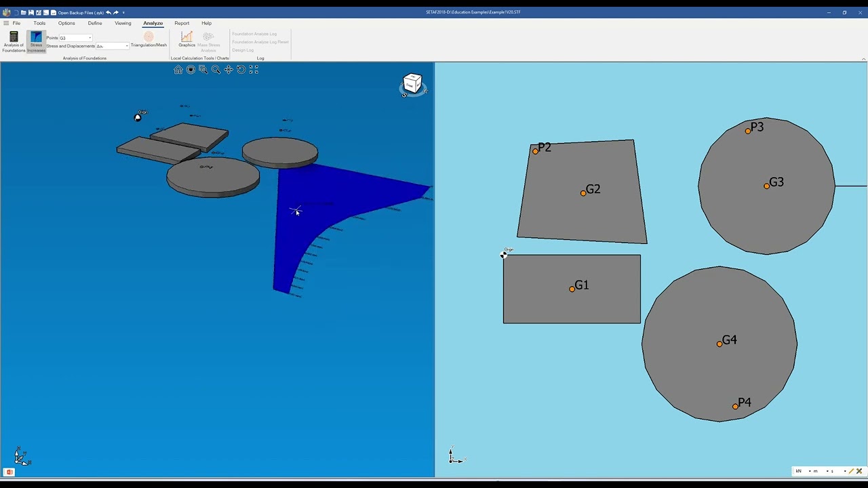The width and height of the screenshot is (868, 488).
Task: Expand the quick access toolbar customize arrow
Action: 123,12
